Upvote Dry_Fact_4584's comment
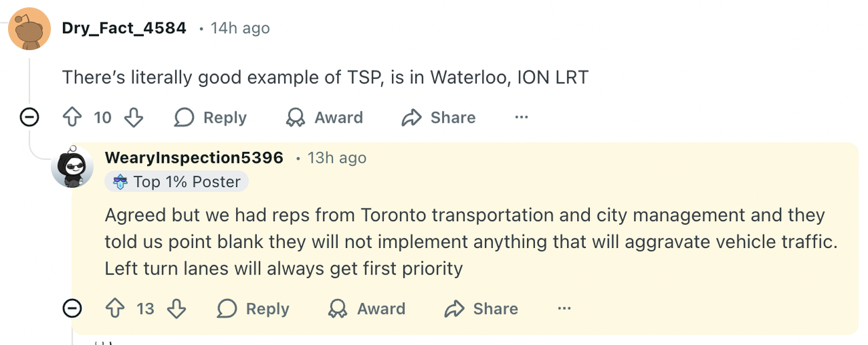Screen dimensions: 868x345 [72, 118]
